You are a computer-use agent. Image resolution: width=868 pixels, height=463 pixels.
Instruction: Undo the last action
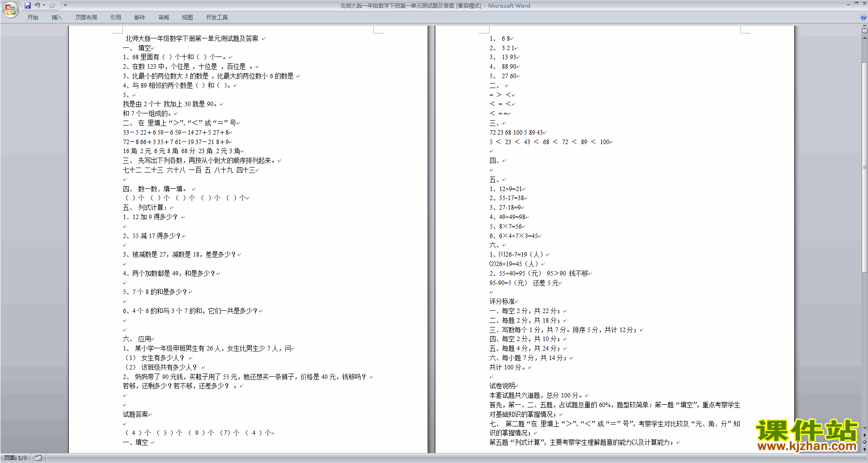pyautogui.click(x=37, y=5)
